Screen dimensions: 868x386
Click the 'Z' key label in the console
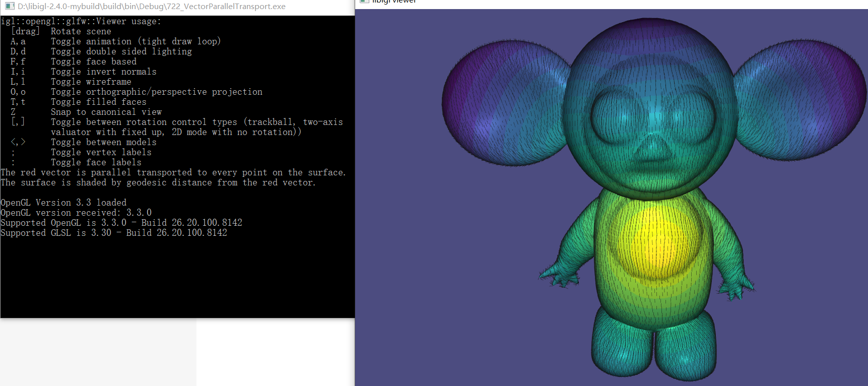(x=13, y=112)
